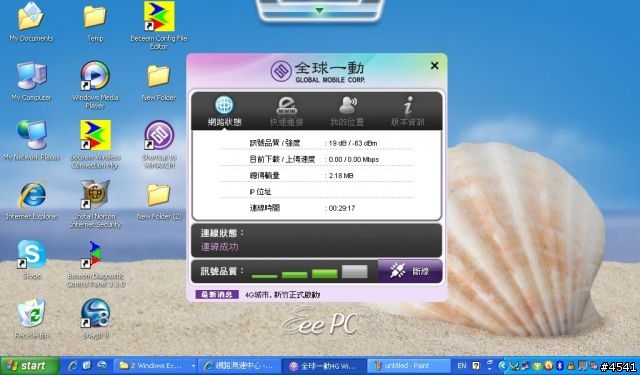
Task: Select the Beceem Config File Editor icon
Action: click(159, 25)
